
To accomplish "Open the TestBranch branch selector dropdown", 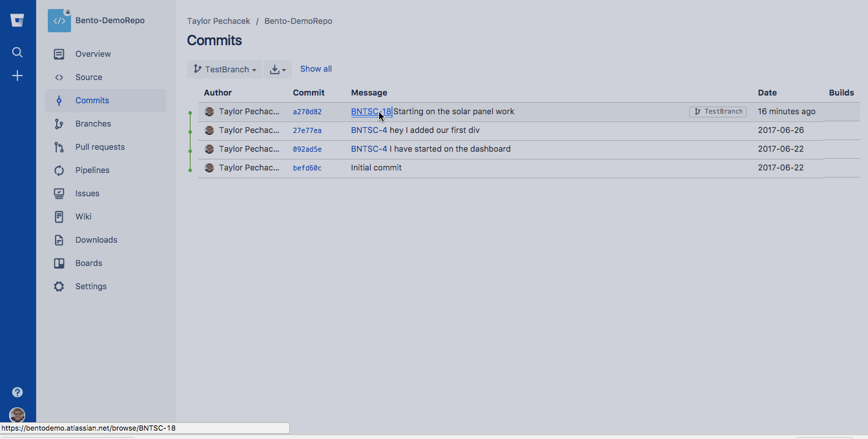I will pyautogui.click(x=224, y=69).
